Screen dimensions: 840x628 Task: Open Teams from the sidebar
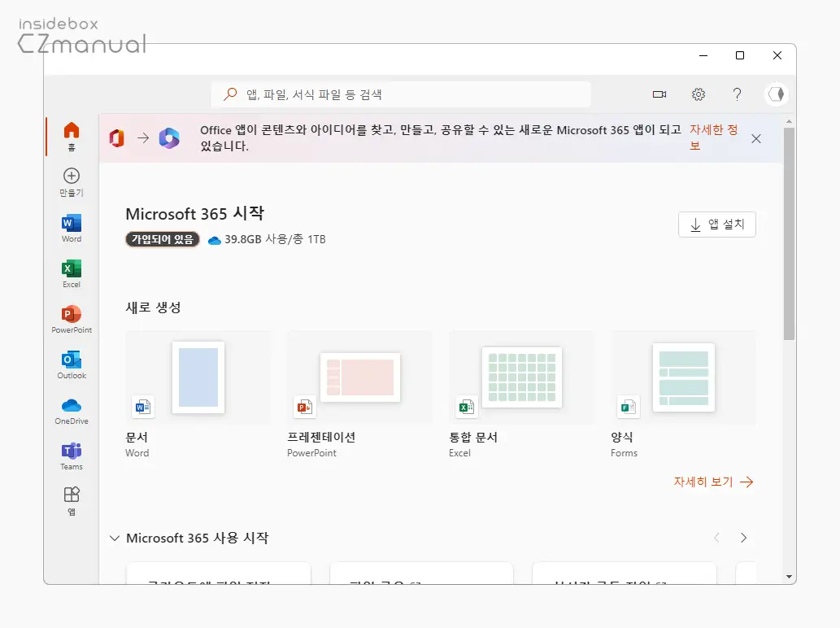(x=72, y=456)
